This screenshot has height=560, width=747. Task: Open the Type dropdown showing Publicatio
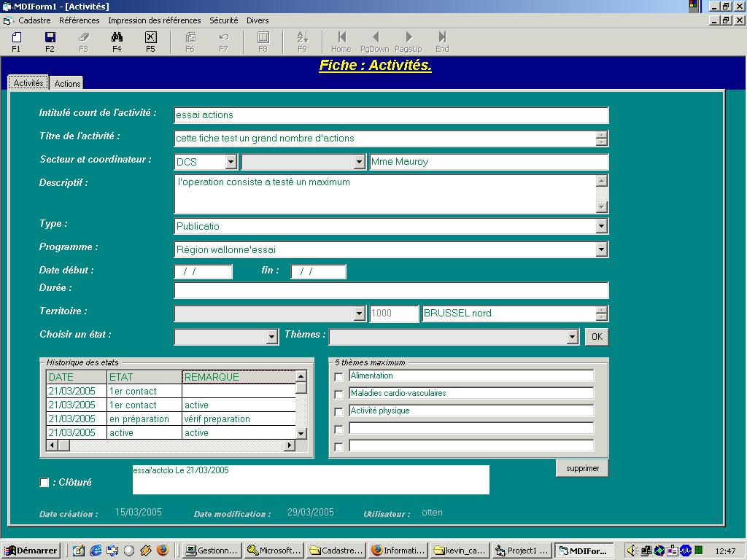click(x=601, y=226)
